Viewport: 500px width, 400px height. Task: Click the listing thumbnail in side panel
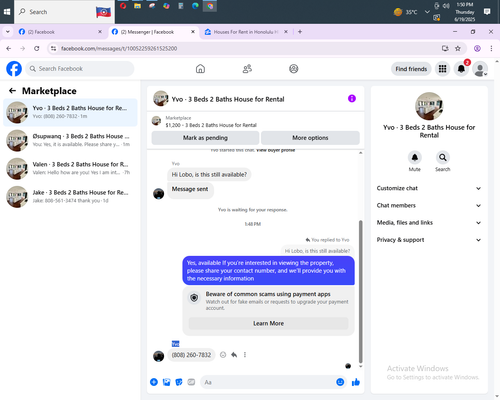(429, 106)
